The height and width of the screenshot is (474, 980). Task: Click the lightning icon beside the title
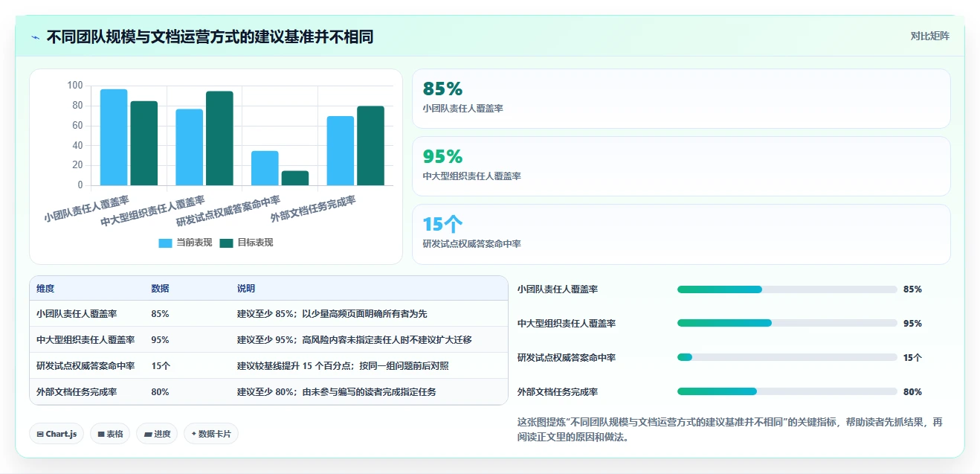coord(36,36)
